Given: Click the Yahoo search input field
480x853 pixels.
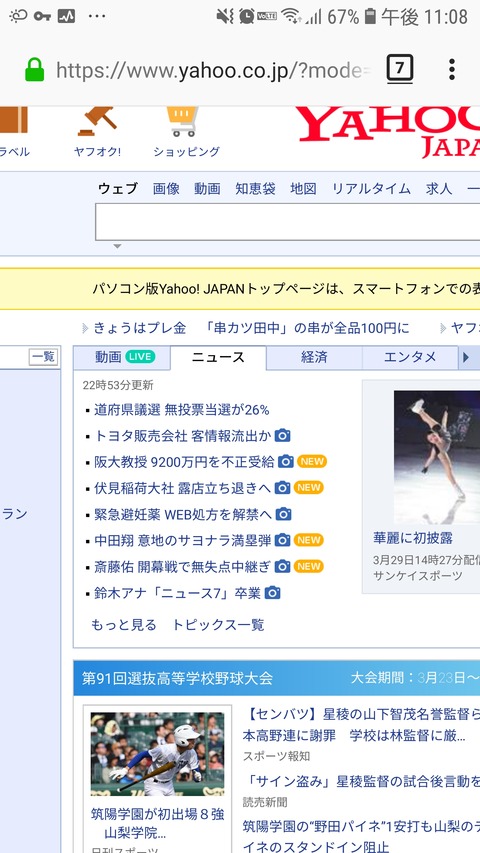Looking at the screenshot, I should click(x=287, y=222).
